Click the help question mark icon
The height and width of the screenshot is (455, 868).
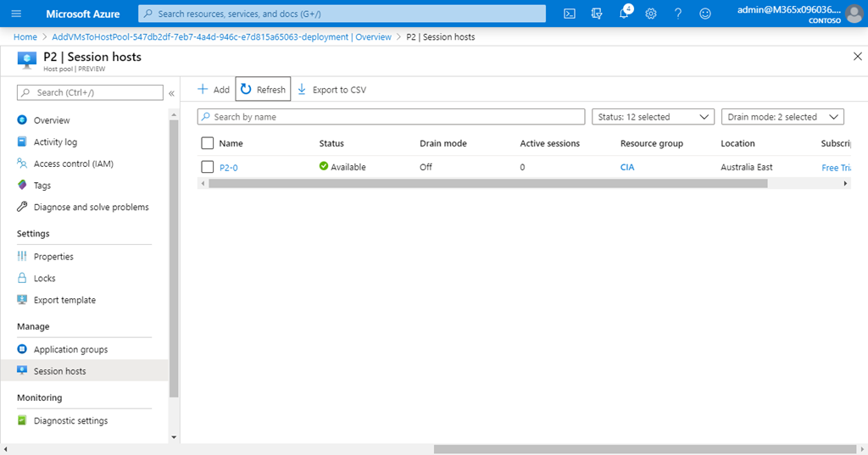tap(678, 14)
